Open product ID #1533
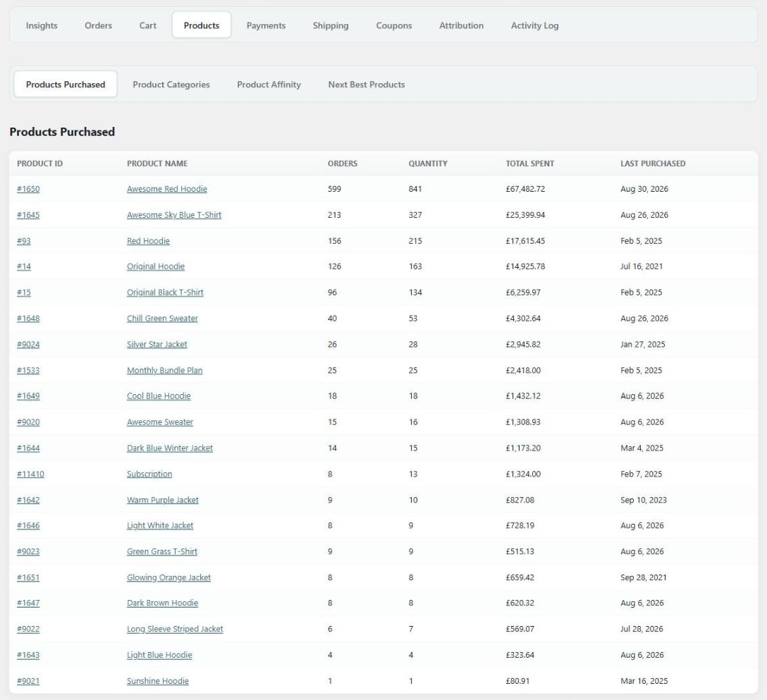The height and width of the screenshot is (700, 767). 28,370
